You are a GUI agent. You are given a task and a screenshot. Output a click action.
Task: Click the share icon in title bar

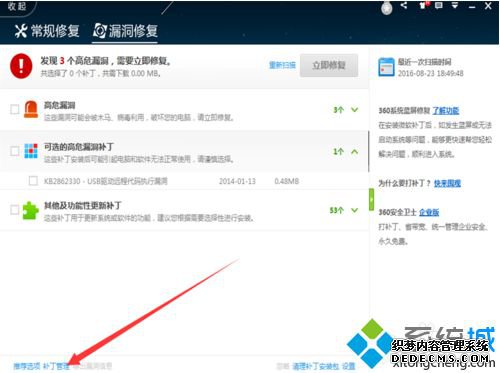(x=404, y=5)
